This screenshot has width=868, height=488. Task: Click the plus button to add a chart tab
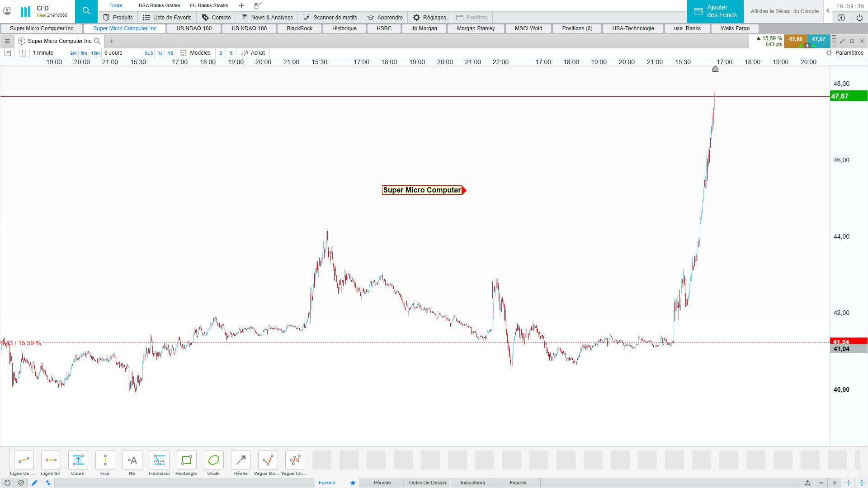click(112, 41)
